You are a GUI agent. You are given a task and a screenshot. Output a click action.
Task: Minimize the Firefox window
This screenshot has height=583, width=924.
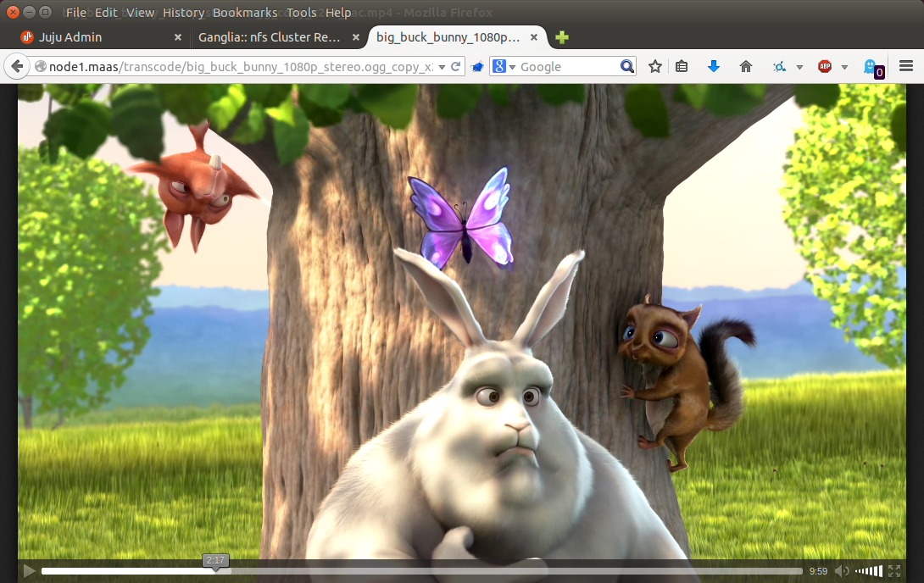click(29, 12)
